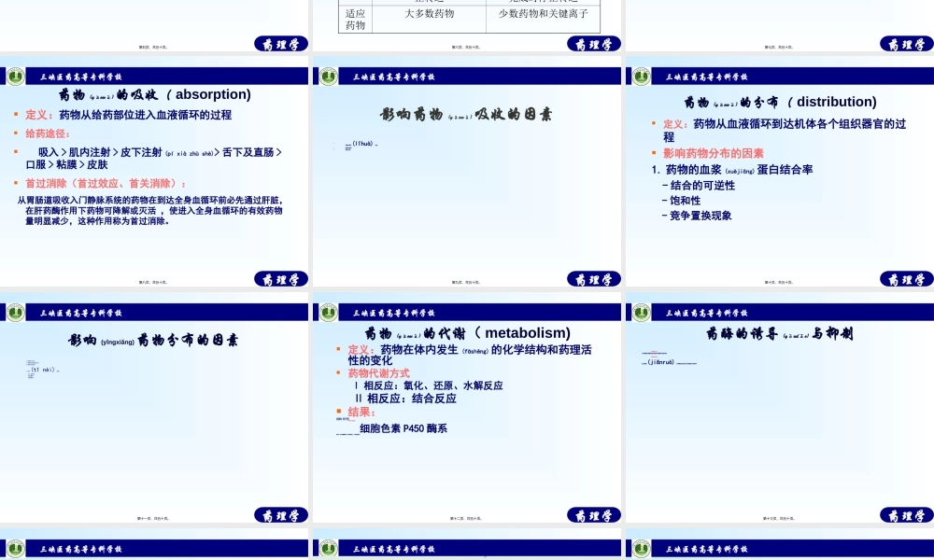The height and width of the screenshot is (560, 934).
Task: Click the page number footer on the metabolism slide
Action: click(x=466, y=518)
